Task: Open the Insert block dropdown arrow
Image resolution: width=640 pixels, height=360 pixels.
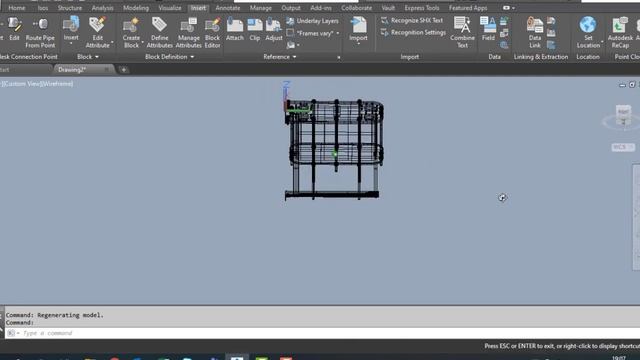Action: click(71, 43)
